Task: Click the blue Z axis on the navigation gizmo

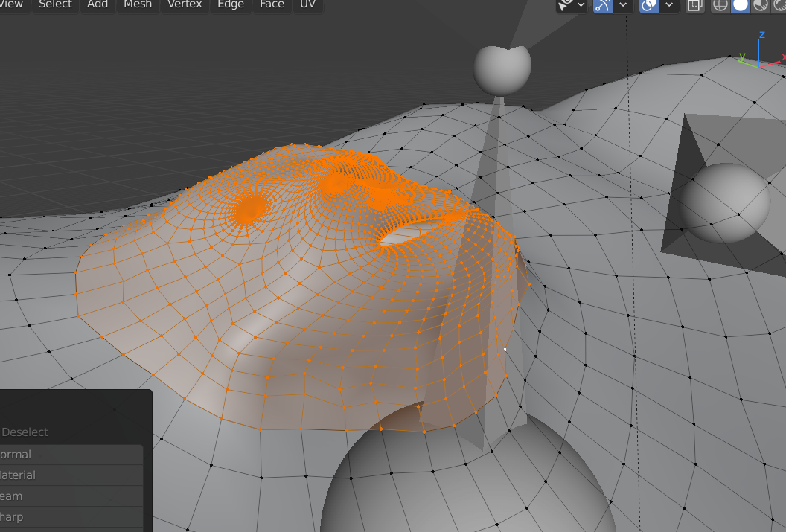Action: (762, 35)
